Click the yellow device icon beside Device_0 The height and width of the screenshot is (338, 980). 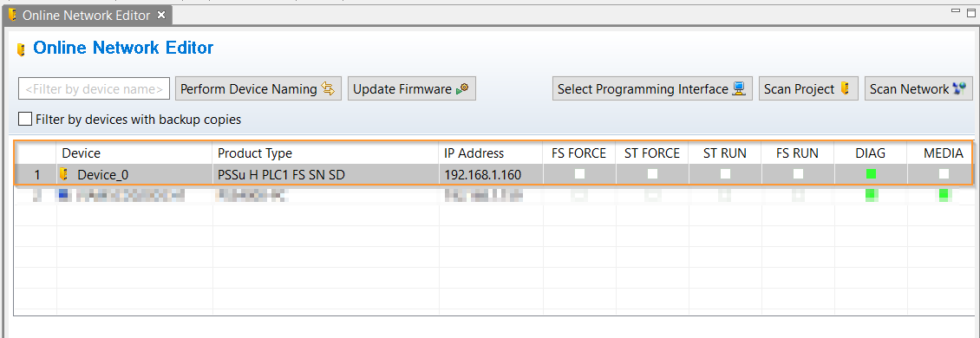[x=63, y=174]
